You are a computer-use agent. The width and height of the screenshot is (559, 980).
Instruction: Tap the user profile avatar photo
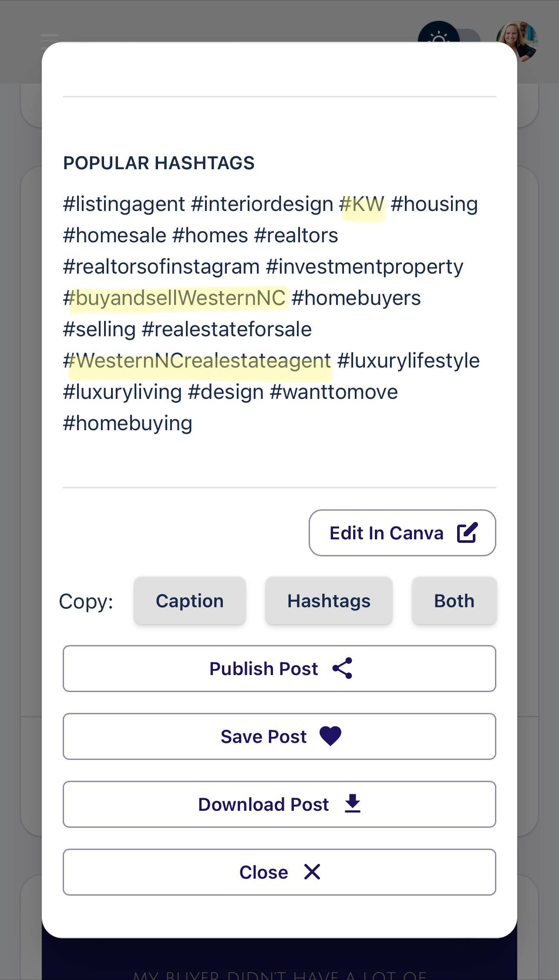(517, 41)
